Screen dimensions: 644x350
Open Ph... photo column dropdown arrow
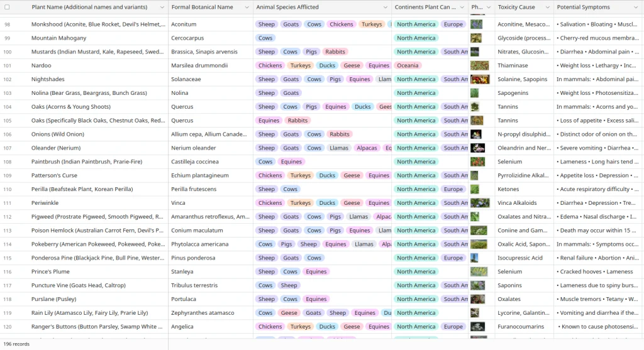click(x=488, y=8)
